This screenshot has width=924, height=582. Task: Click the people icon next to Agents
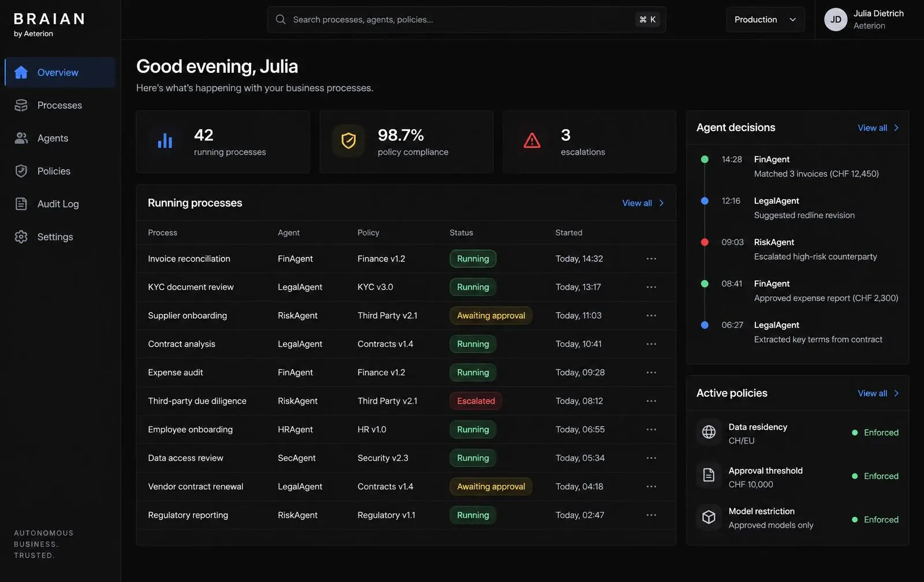coord(21,138)
